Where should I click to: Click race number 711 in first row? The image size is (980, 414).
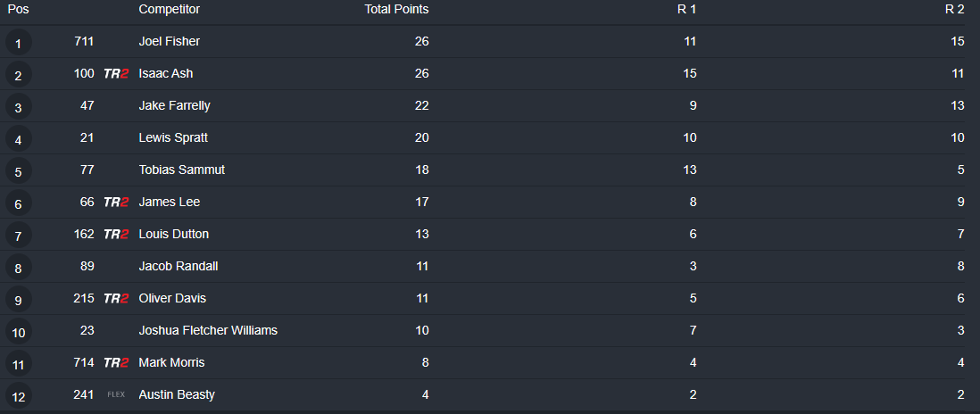[84, 42]
